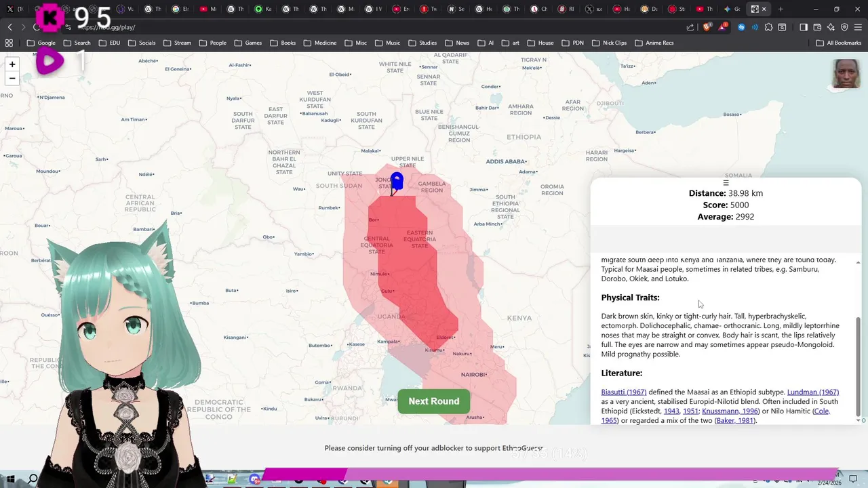Open the Brave Shields lion icon
Screen dimensions: 868x488
tap(707, 27)
